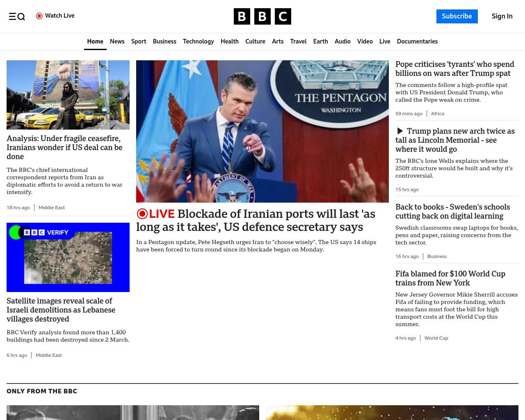Image resolution: width=525 pixels, height=420 pixels.
Task: Click the BBC logo
Action: pos(262,16)
